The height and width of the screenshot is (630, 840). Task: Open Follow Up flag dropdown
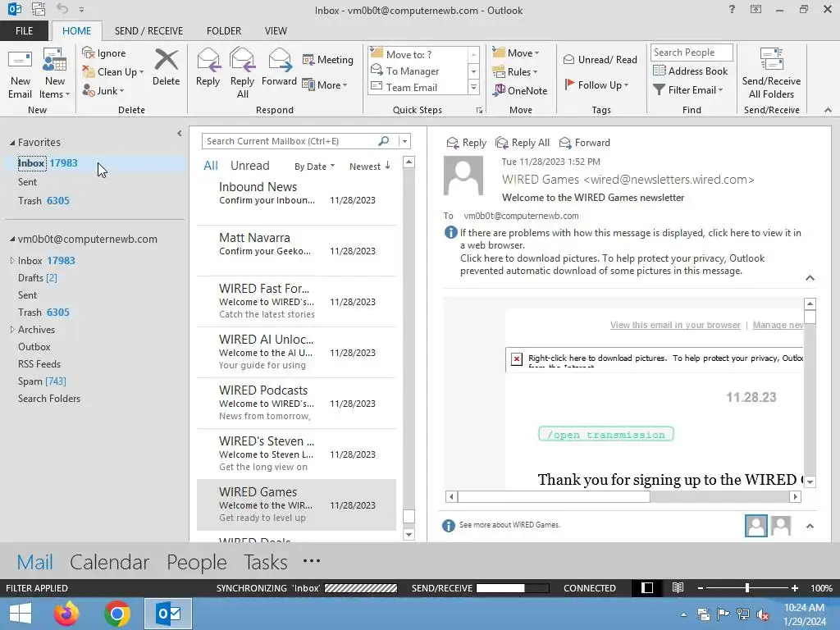tap(596, 84)
